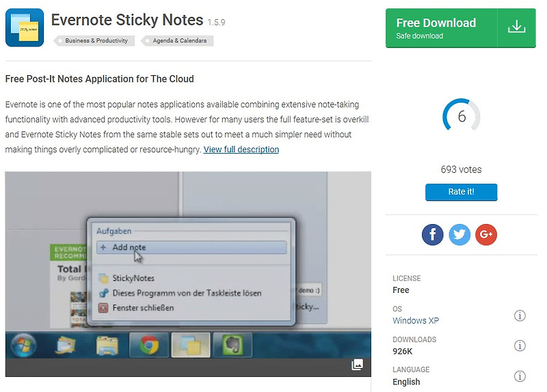Click the Evernote elephant taskbar icon
Viewport: 547px width, 392px height.
coord(232,345)
